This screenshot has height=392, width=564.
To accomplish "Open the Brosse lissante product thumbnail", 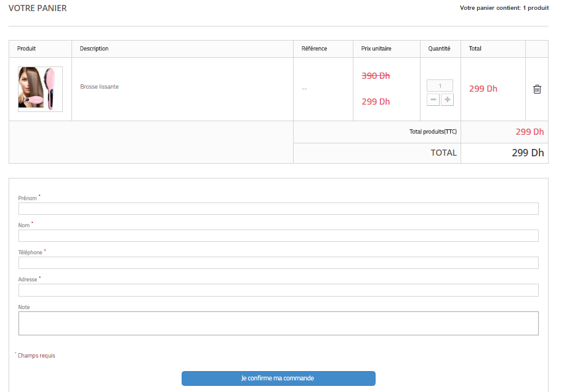I will pos(40,89).
